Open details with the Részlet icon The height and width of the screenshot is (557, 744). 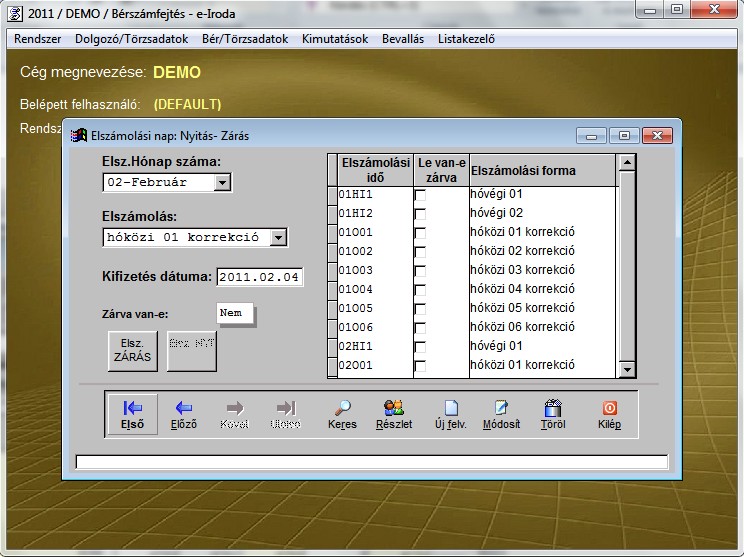(395, 414)
